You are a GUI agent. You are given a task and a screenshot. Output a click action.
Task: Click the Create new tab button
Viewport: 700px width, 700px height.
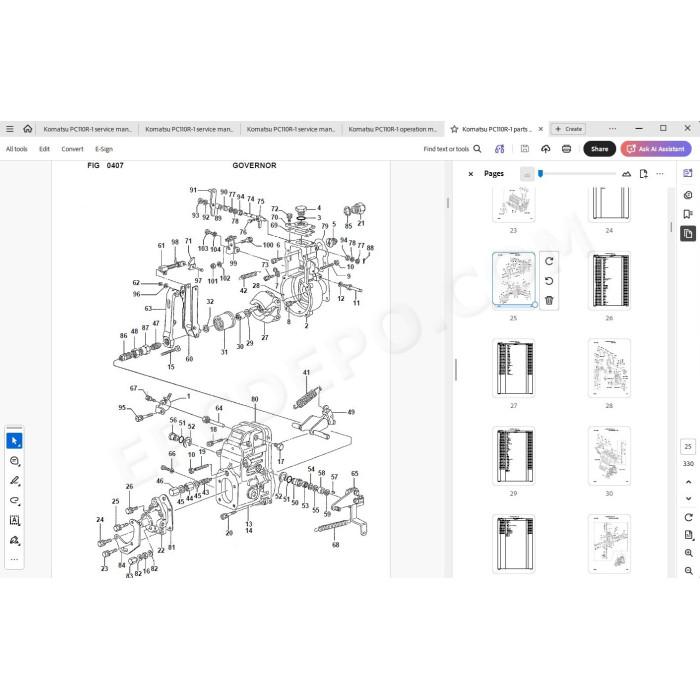click(x=568, y=129)
